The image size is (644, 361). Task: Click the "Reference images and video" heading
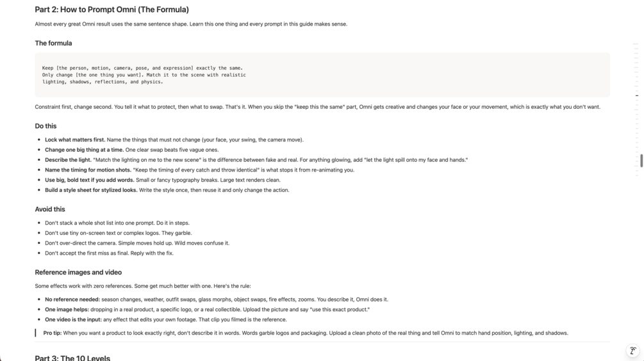(78, 272)
